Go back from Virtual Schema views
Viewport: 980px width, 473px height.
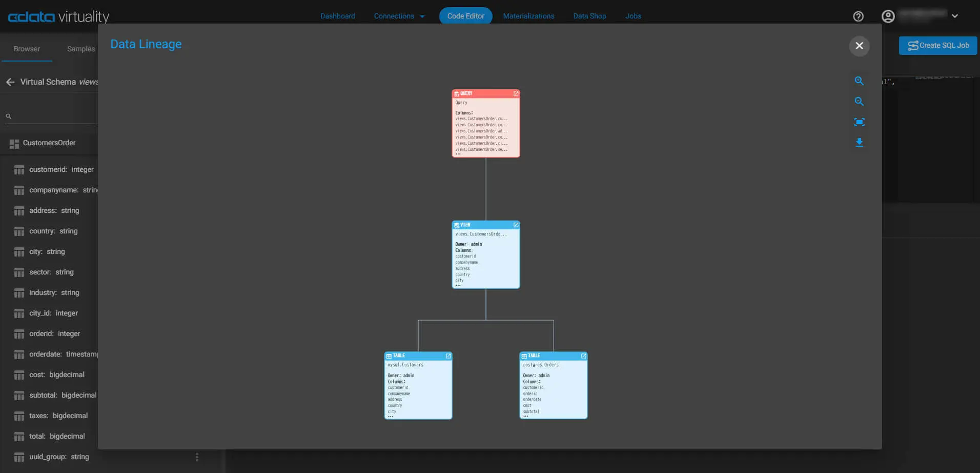point(10,82)
